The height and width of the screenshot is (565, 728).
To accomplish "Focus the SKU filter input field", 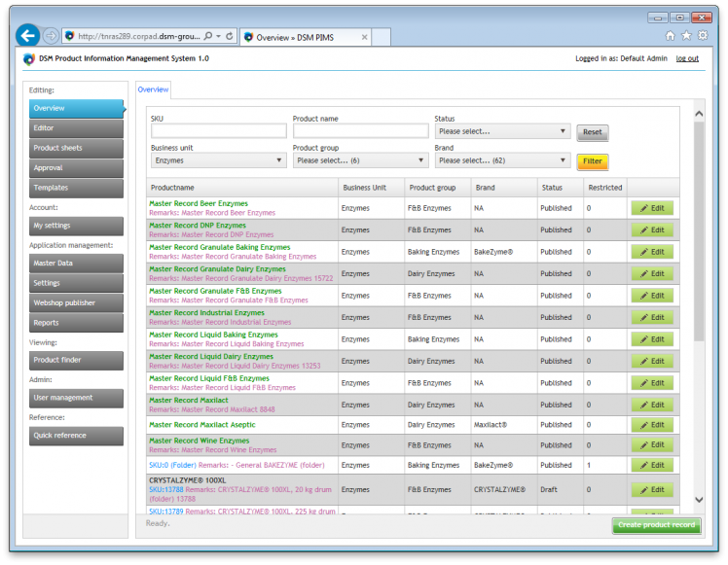I will [219, 131].
